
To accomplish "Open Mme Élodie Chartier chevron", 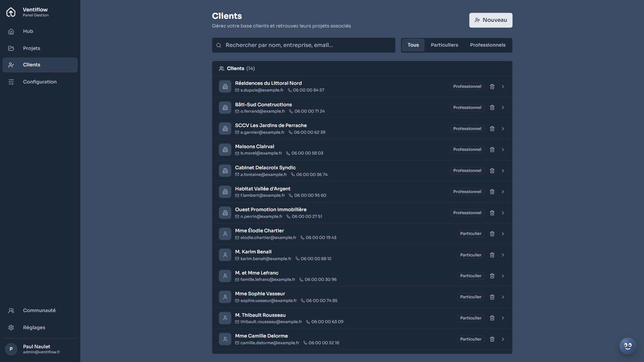I will tap(503, 234).
